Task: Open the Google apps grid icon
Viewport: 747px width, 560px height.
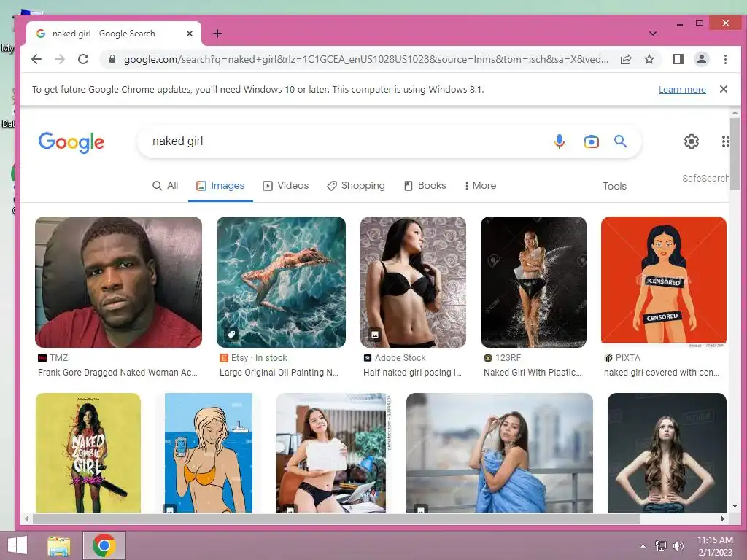Action: [x=724, y=141]
